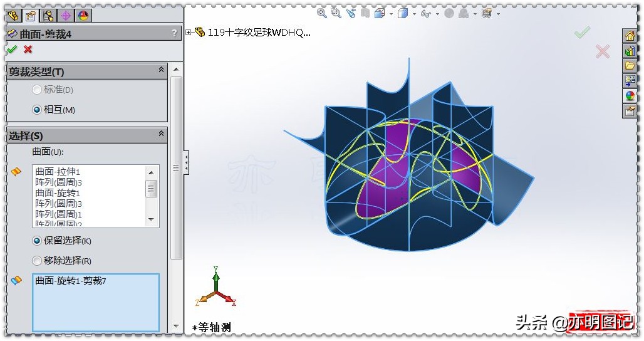Click the PropertyManager panel scrollbar thumb
The height and width of the screenshot is (341, 644).
[176, 167]
